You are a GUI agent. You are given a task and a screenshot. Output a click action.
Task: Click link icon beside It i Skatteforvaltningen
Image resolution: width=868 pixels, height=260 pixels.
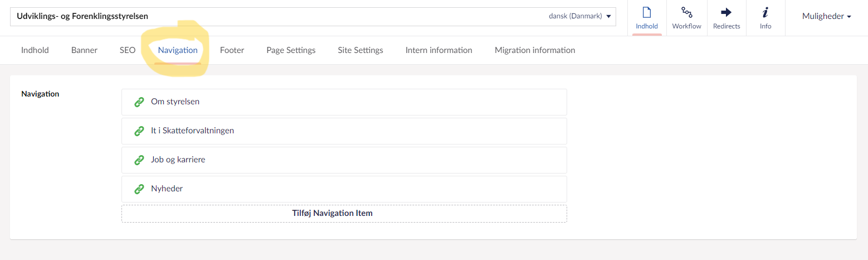139,131
